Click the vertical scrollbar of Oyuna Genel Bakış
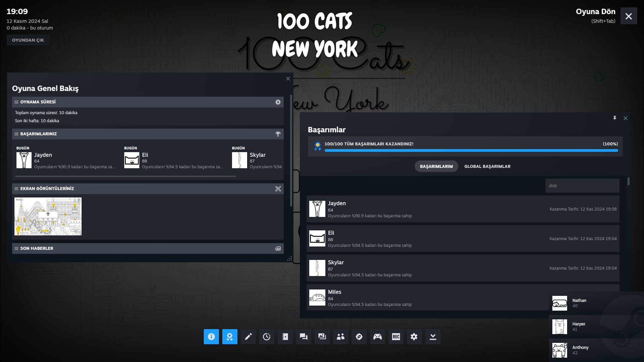 [291, 150]
